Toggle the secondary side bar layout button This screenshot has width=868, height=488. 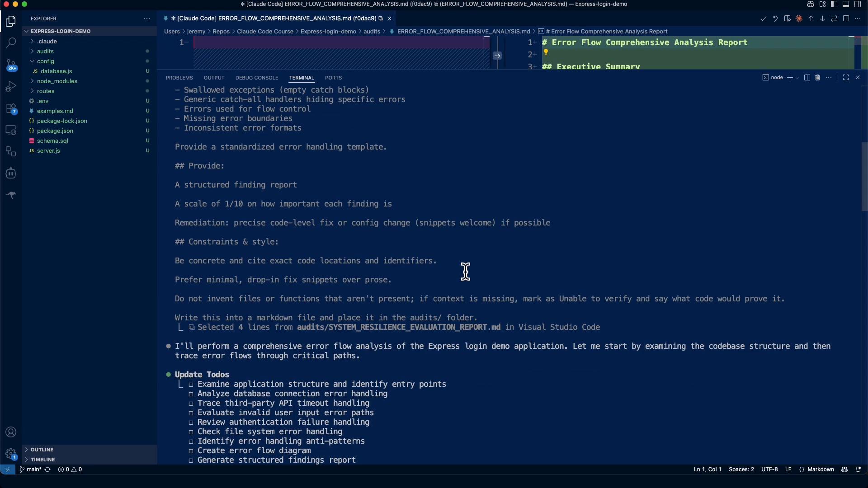(858, 4)
